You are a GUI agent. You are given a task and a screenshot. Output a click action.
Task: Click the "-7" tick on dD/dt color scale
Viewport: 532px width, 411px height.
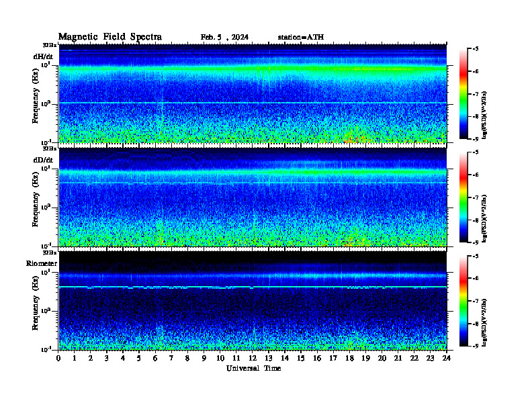[x=475, y=197]
